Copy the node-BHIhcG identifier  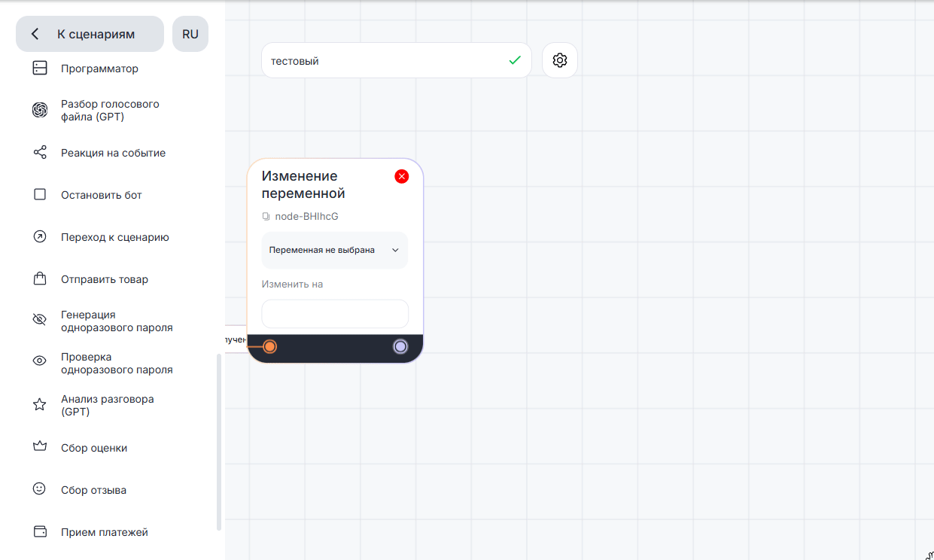[266, 217]
